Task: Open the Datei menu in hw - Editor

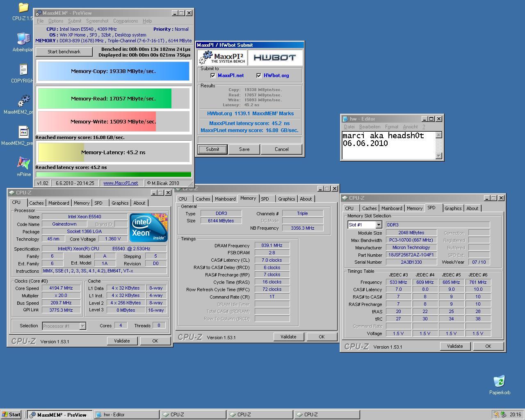Action: (349, 127)
